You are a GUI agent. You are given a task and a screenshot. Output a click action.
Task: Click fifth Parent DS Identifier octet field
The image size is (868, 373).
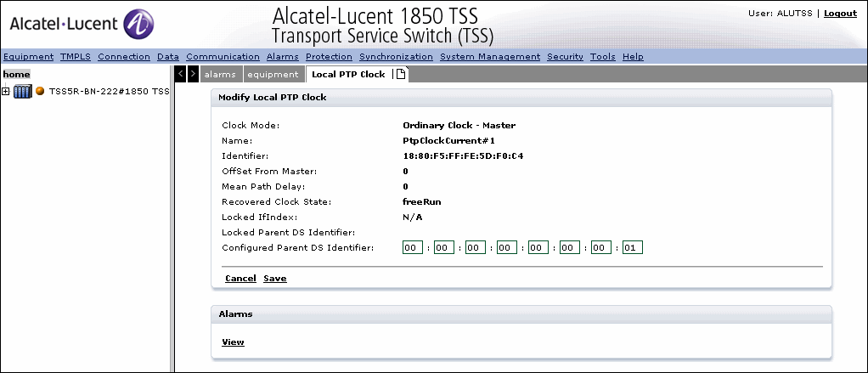point(538,247)
